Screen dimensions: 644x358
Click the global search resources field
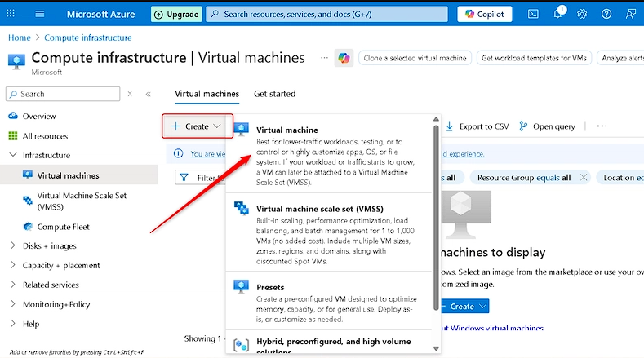326,14
